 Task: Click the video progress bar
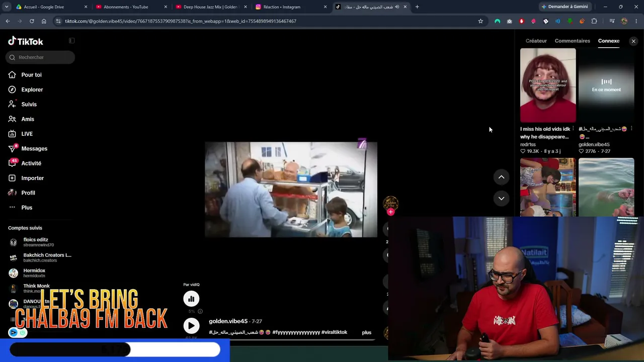(x=292, y=340)
